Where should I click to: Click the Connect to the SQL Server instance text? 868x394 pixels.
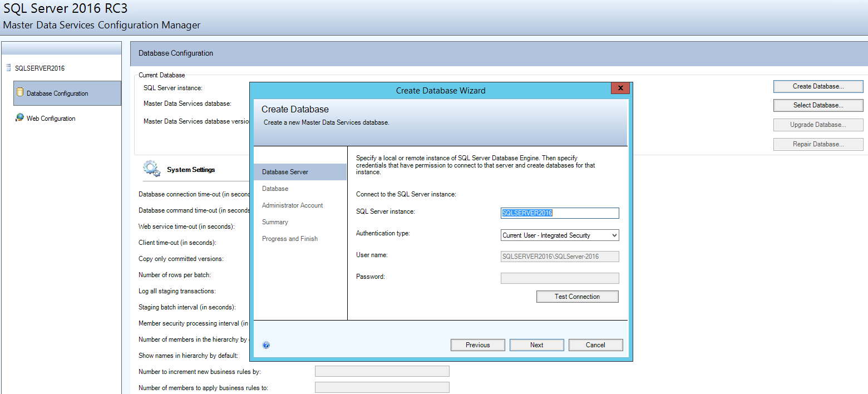[406, 194]
